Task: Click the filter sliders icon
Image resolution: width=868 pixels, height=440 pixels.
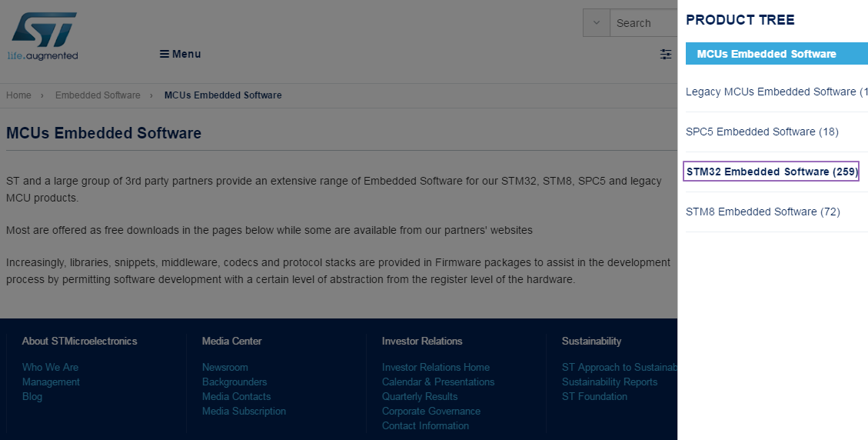Action: 666,54
